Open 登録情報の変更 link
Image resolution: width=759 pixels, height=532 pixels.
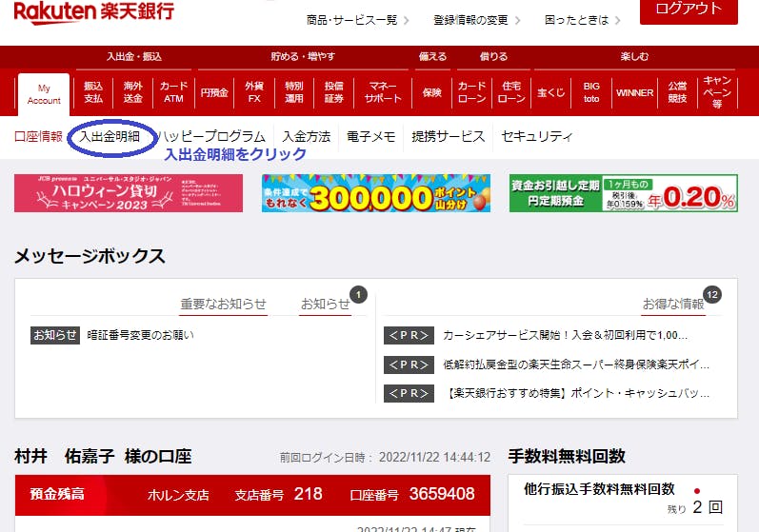tap(476, 20)
